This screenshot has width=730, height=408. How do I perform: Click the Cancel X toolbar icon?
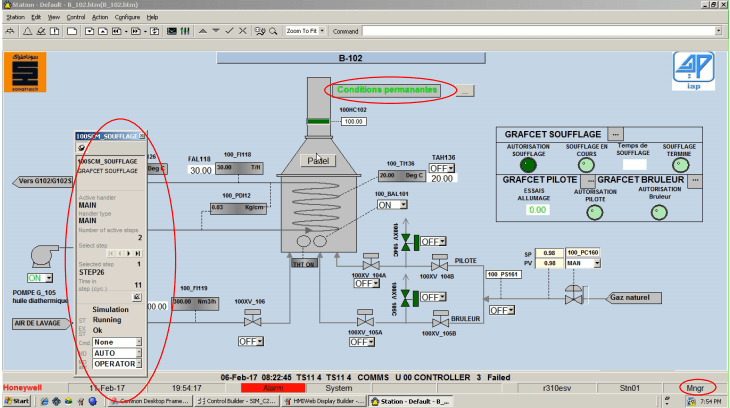[243, 31]
